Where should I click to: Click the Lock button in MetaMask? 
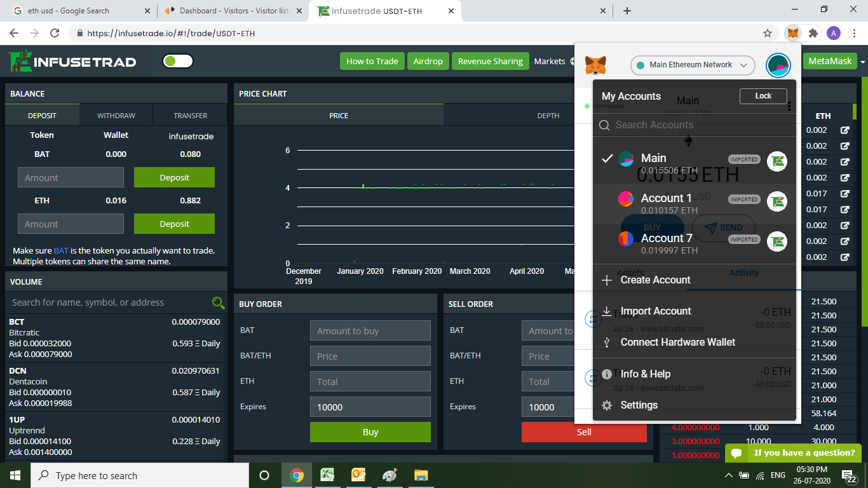[x=763, y=96]
